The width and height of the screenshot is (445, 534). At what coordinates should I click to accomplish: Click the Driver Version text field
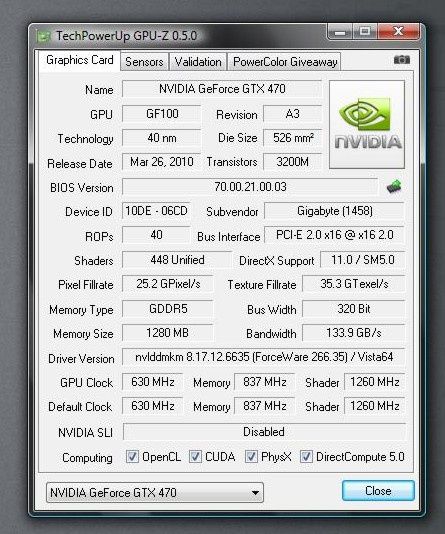264,357
